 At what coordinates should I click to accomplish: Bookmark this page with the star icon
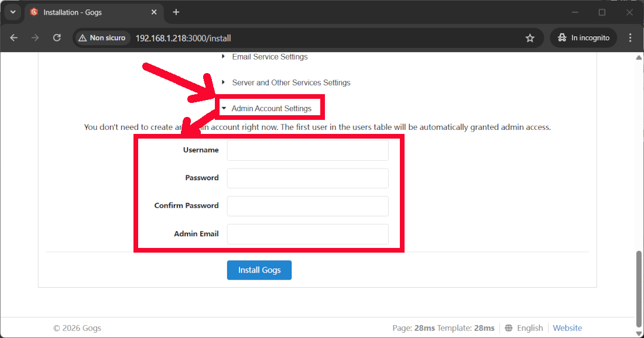(530, 38)
